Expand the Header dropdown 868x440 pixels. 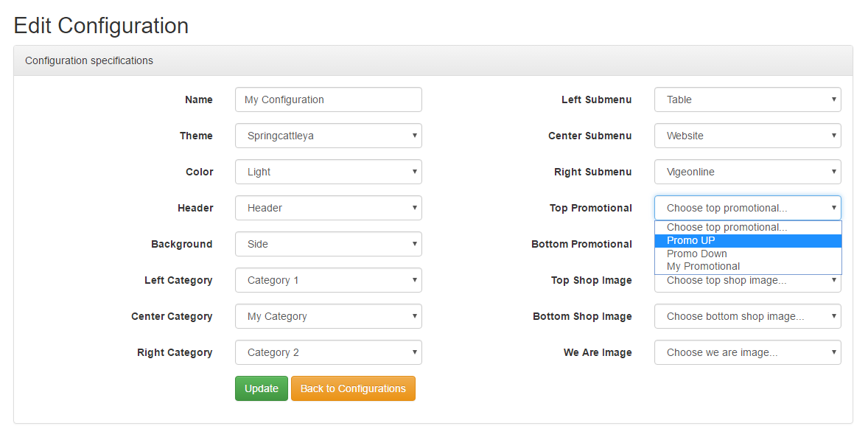329,208
